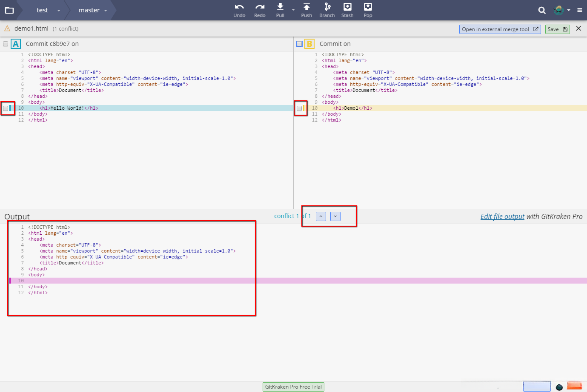Push commits with the Push icon
The image size is (587, 392).
(x=306, y=8)
